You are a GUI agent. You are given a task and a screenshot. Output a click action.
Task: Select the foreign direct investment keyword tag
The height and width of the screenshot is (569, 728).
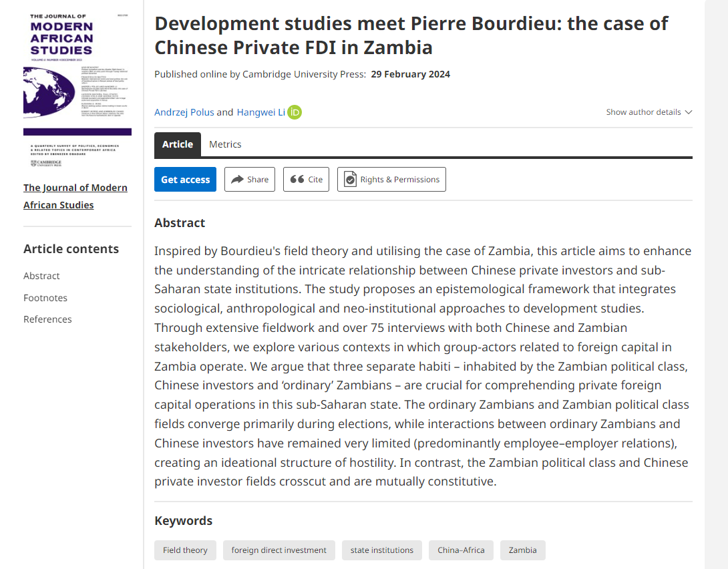pos(279,550)
